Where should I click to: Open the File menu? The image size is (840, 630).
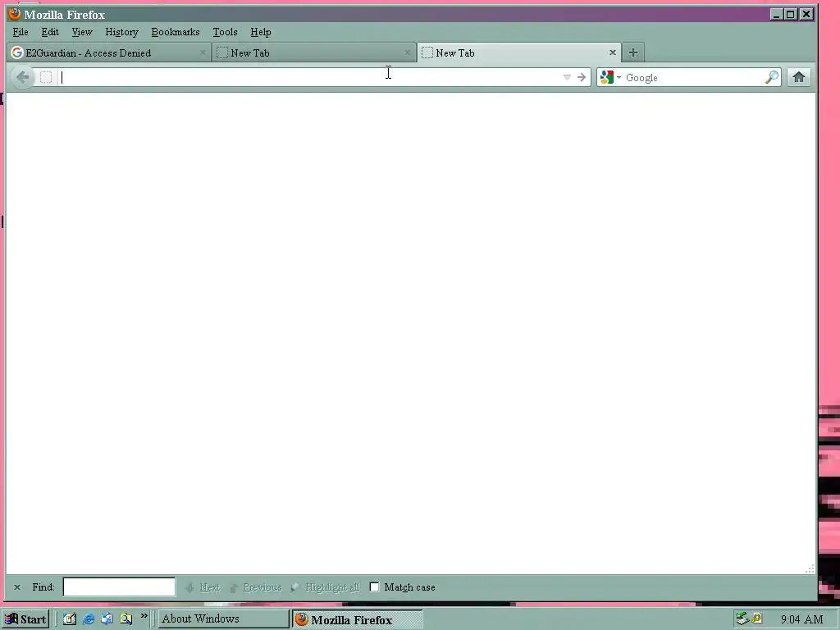click(21, 32)
